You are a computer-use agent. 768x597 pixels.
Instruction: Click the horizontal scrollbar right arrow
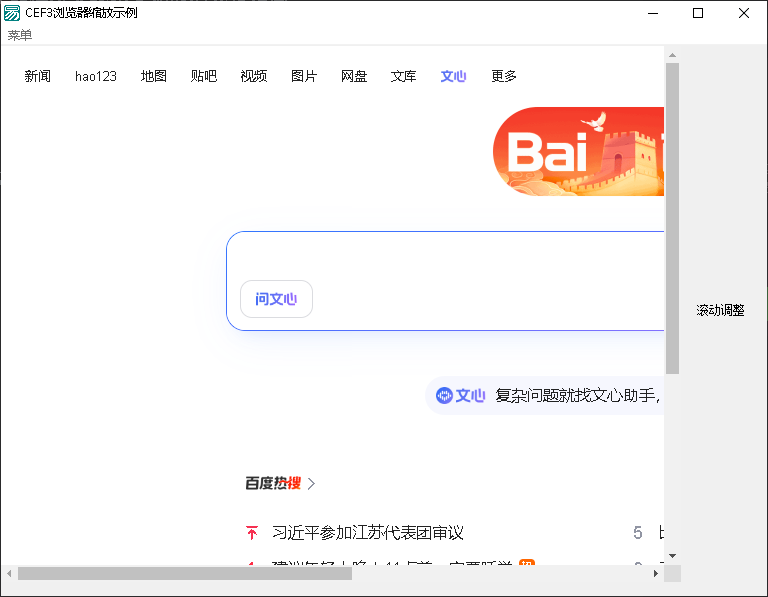point(656,573)
